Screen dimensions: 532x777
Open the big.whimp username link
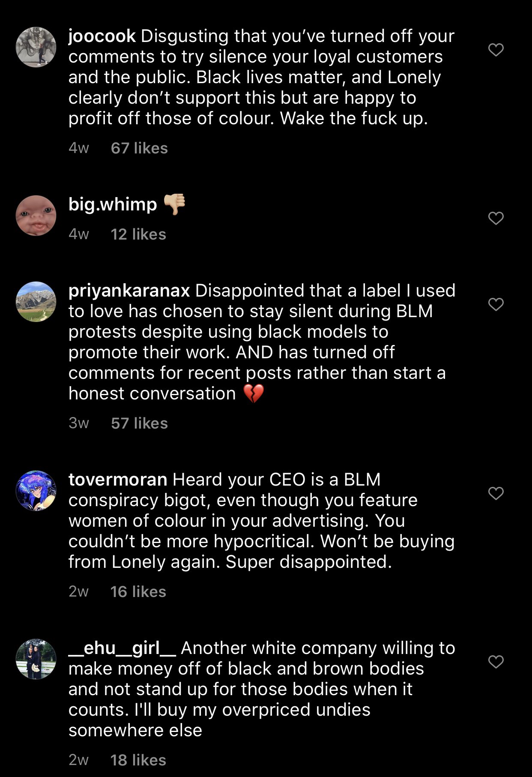click(113, 204)
